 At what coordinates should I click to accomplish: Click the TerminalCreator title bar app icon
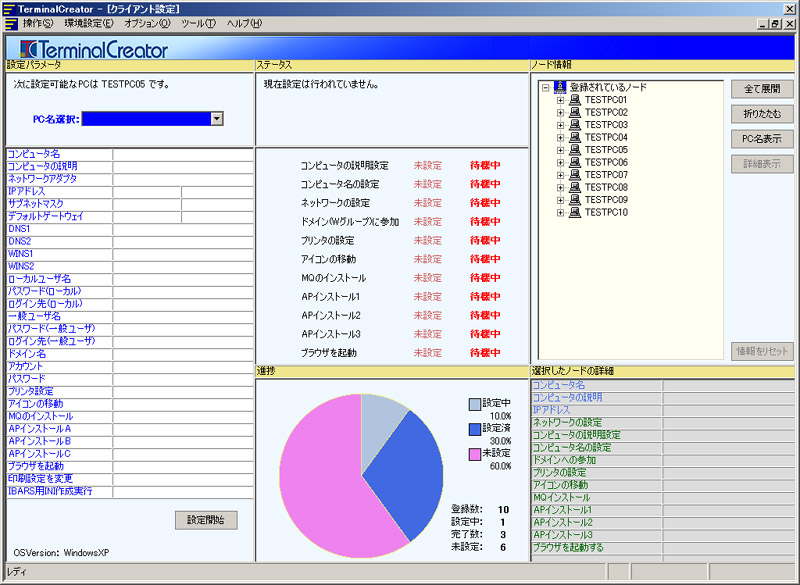click(x=9, y=9)
